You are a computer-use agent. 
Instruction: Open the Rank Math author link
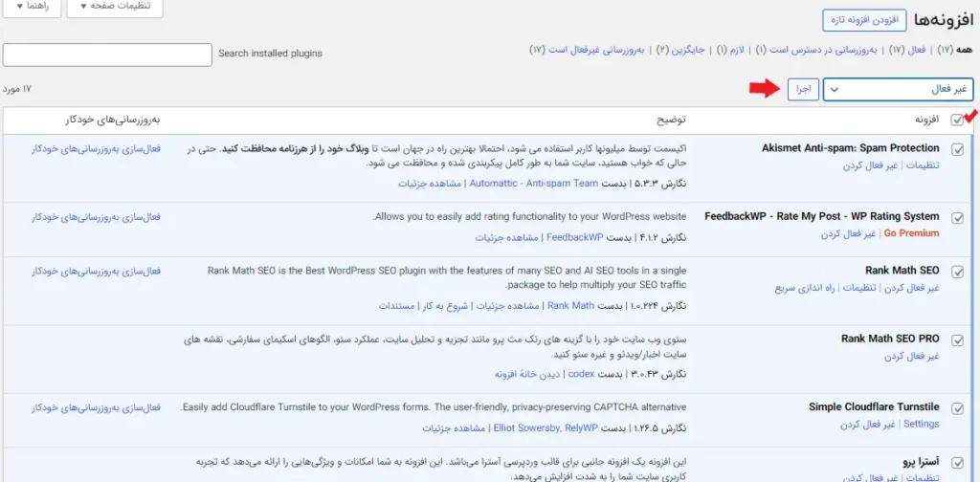[570, 305]
